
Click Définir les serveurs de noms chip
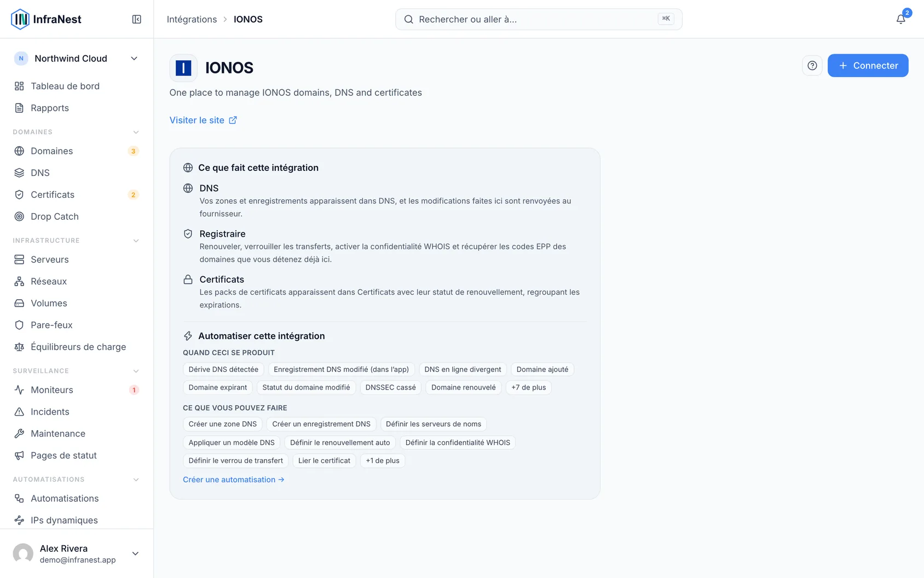tap(434, 424)
